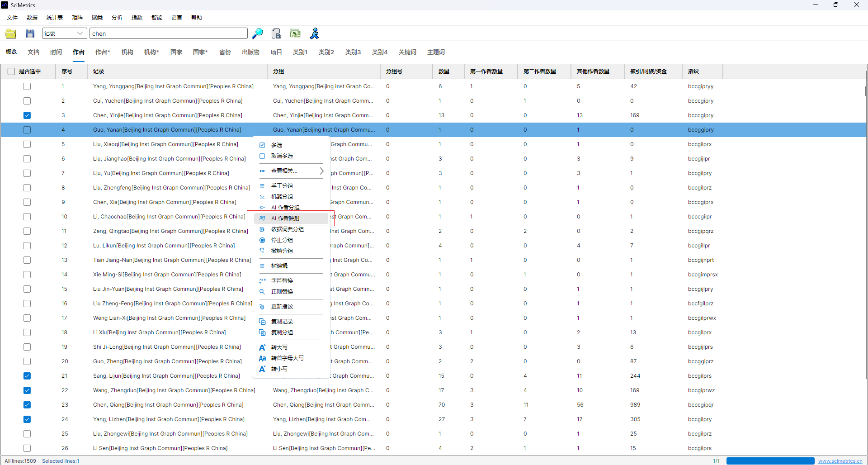Click the AI 作者映射 icon
The image size is (868, 465).
pyautogui.click(x=262, y=218)
